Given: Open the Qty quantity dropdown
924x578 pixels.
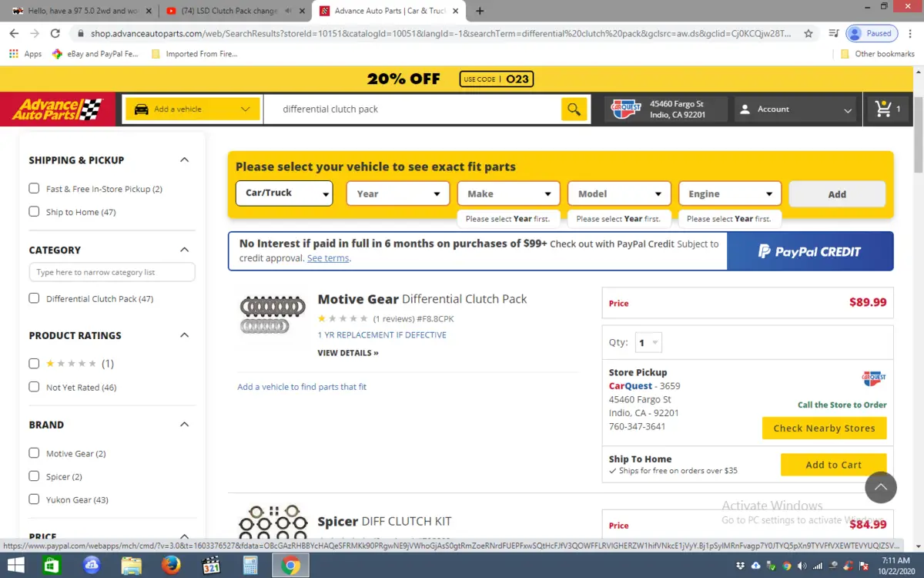Looking at the screenshot, I should pos(648,343).
